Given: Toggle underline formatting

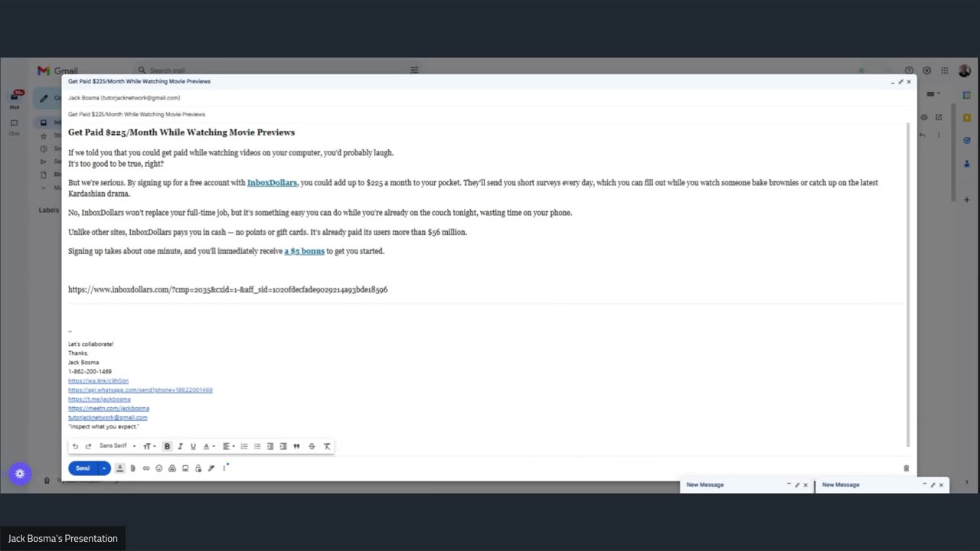Looking at the screenshot, I should coord(193,446).
